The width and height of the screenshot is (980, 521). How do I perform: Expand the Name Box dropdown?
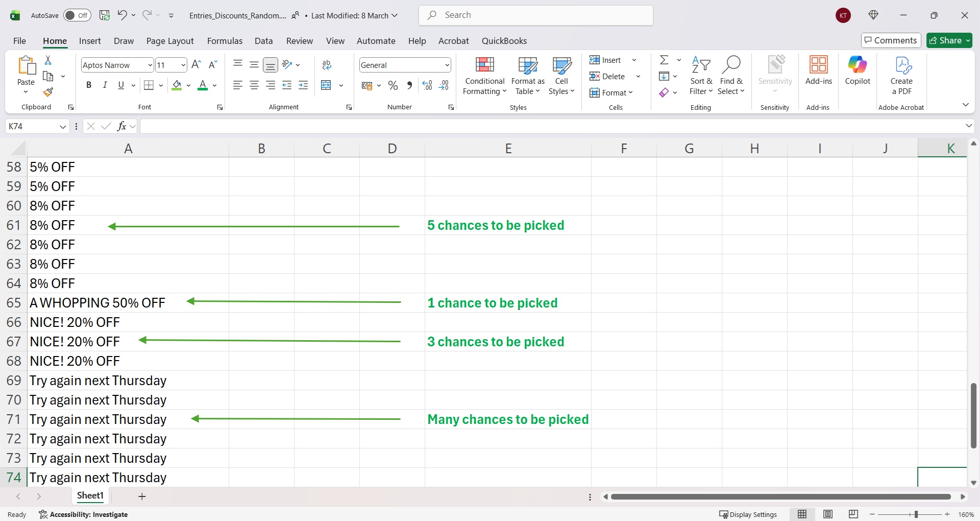63,127
